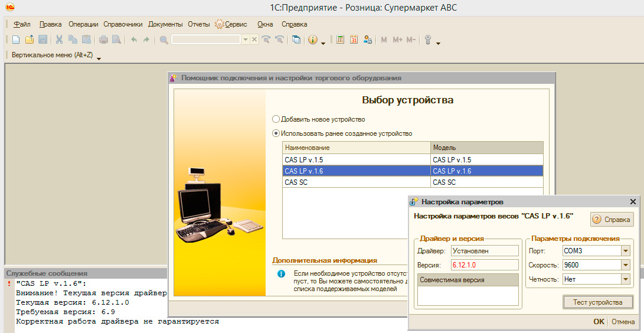The width and height of the screenshot is (644, 333).
Task: Paste using the clipboard toolbar icon
Action: 86,40
